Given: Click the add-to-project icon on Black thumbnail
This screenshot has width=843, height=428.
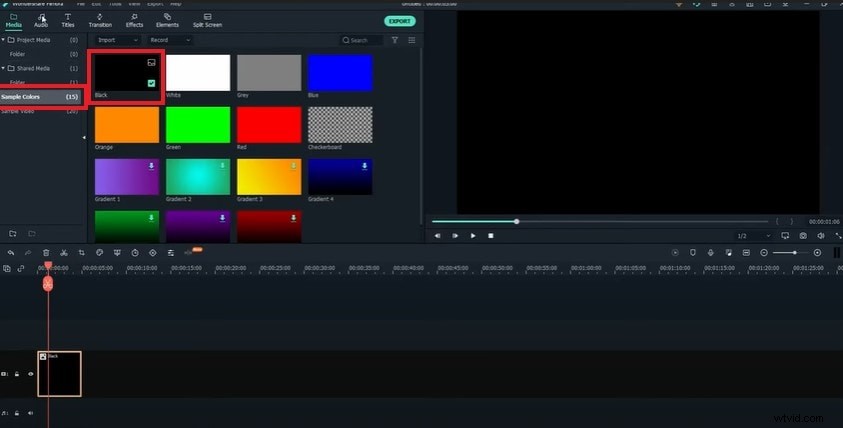Looking at the screenshot, I should pyautogui.click(x=152, y=63).
